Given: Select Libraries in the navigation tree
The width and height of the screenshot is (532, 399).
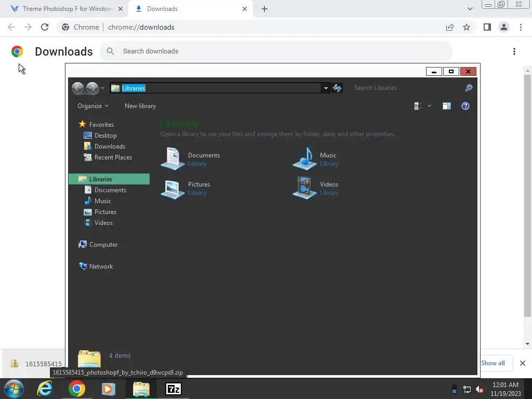Looking at the screenshot, I should click(109, 179).
